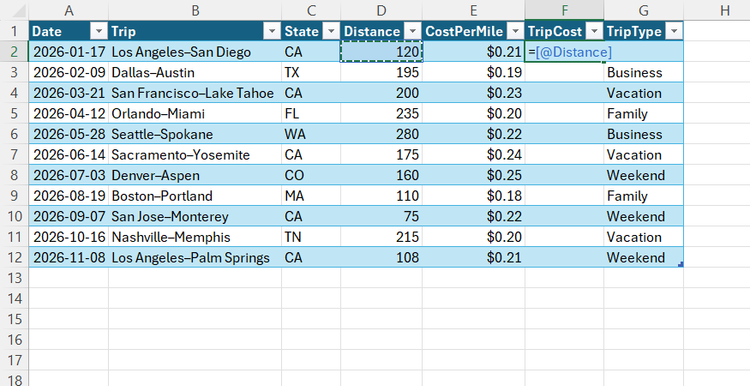
Task: Click the Denver–Aspen trip cell
Action: point(195,175)
